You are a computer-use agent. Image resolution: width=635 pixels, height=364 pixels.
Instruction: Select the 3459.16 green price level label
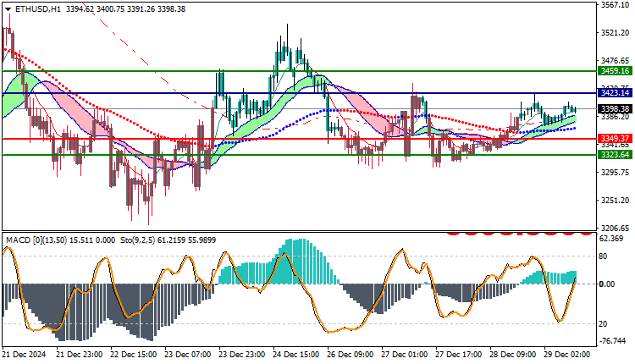[x=616, y=71]
